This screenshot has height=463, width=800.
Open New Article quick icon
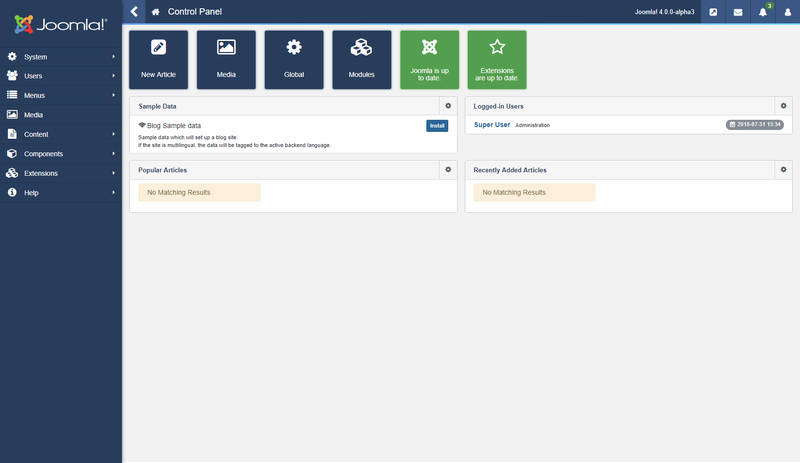tap(159, 60)
